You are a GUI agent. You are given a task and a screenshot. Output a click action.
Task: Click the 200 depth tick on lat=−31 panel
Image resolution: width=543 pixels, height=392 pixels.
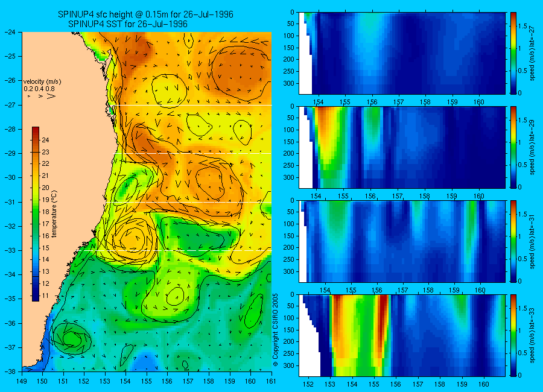[x=290, y=248]
